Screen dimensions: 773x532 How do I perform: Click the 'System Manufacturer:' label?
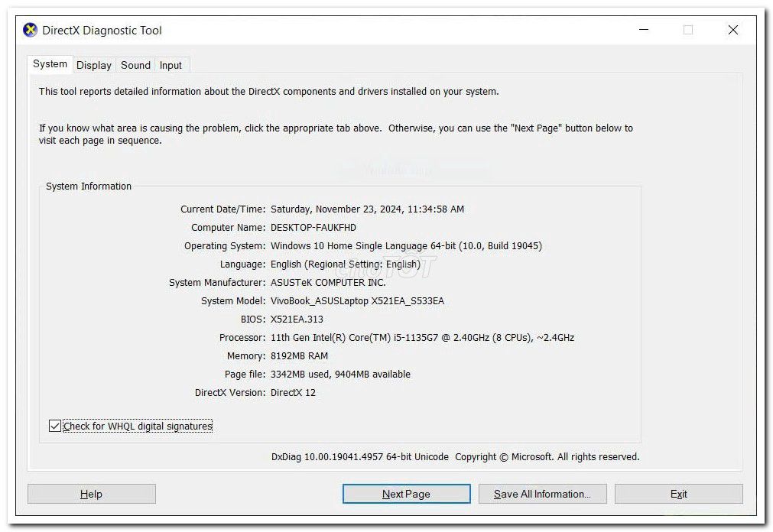(217, 283)
